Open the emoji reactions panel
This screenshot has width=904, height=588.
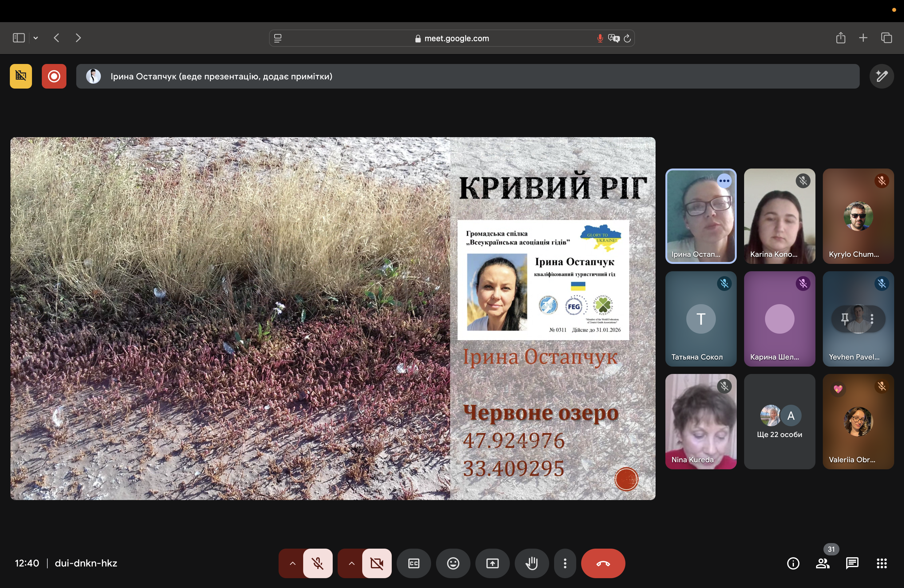453,563
